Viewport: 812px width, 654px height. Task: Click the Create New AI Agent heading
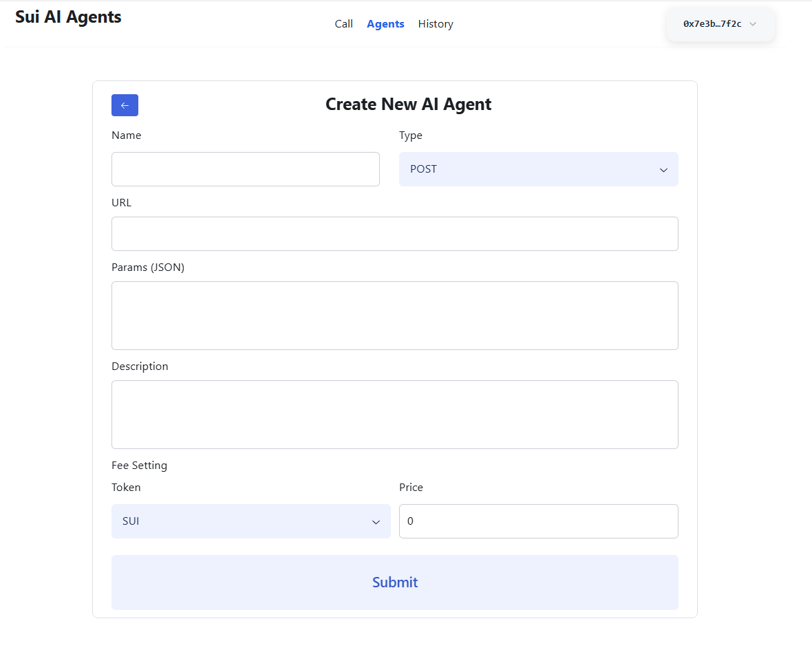tap(408, 105)
